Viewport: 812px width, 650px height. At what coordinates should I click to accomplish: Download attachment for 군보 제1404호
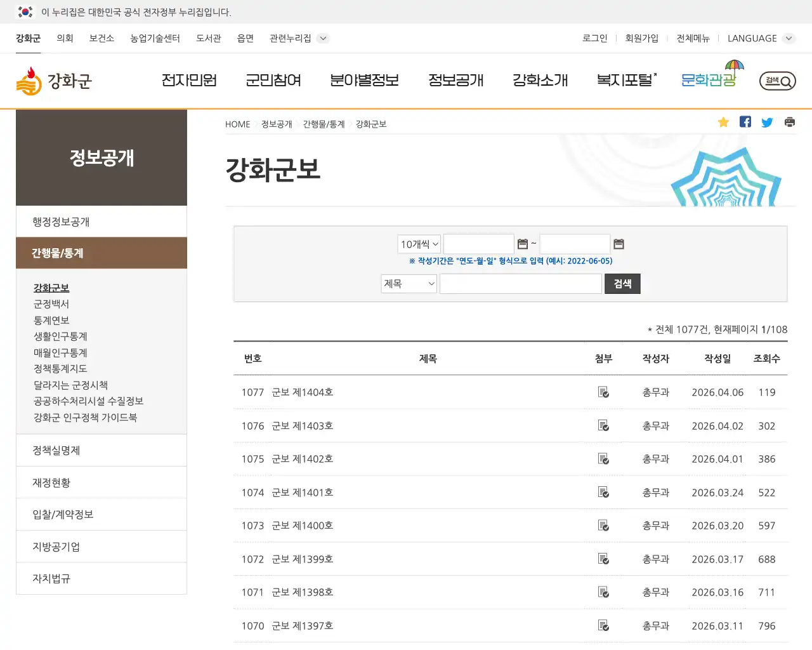pos(603,392)
